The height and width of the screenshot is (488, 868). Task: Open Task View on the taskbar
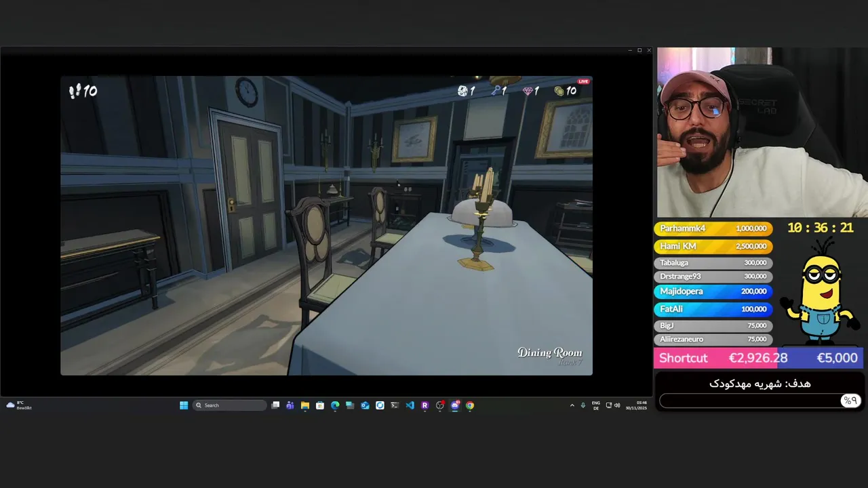pyautogui.click(x=275, y=405)
